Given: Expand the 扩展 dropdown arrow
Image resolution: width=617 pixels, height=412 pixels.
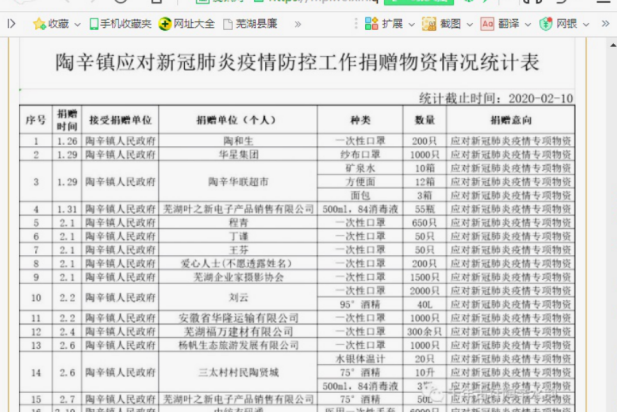Looking at the screenshot, I should tap(412, 24).
